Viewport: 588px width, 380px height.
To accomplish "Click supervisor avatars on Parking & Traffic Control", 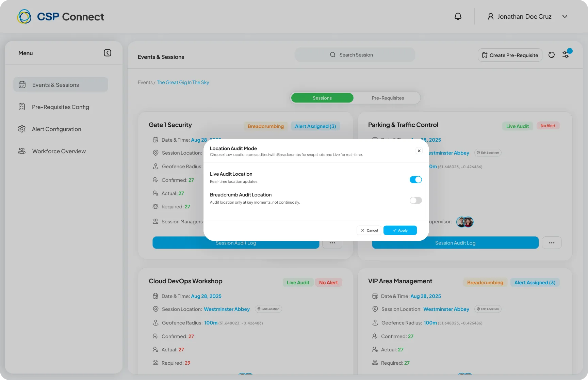I will click(x=465, y=222).
